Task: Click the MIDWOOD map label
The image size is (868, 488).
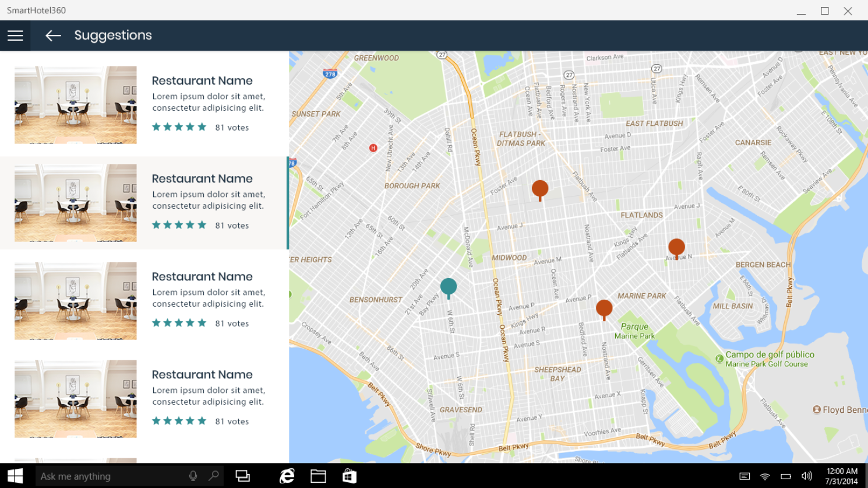Action: (509, 258)
